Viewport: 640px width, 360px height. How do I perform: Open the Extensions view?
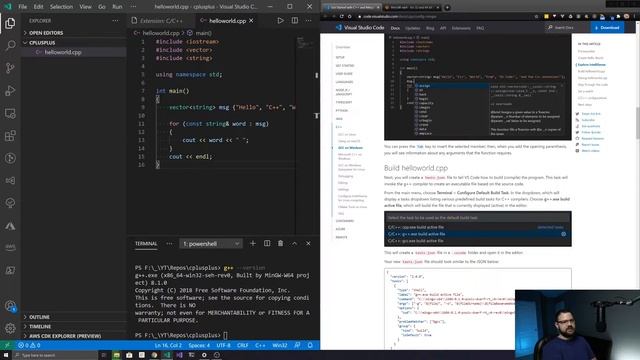[x=10, y=136]
